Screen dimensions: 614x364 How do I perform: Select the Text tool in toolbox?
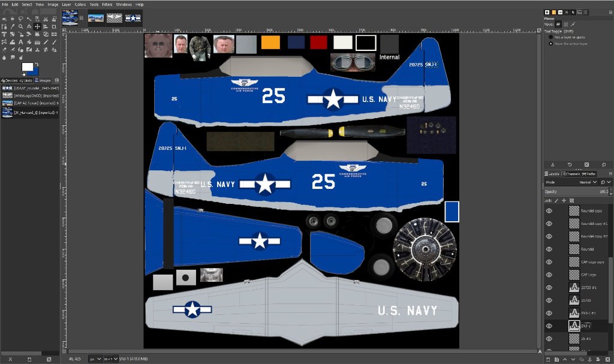[x=21, y=42]
